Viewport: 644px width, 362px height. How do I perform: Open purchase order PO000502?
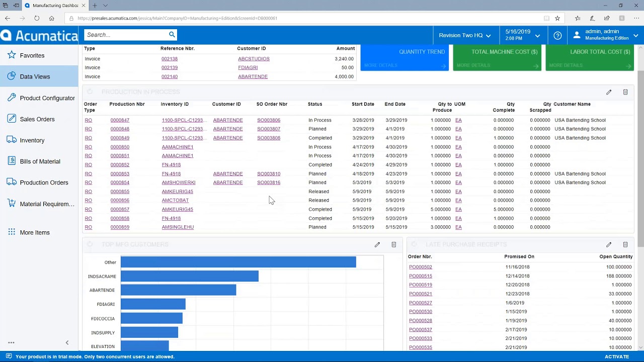(421, 267)
